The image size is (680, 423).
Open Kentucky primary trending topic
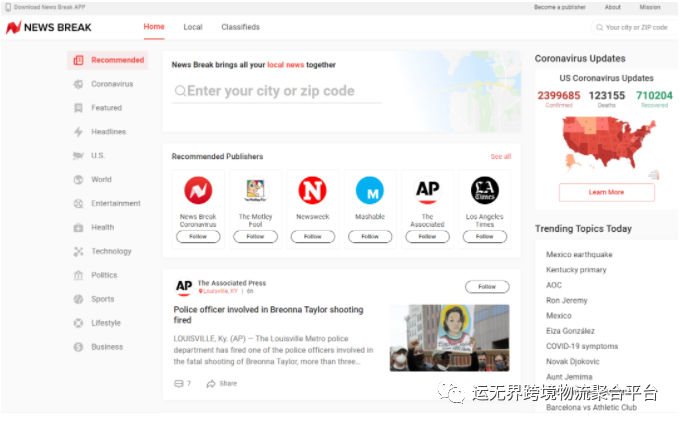click(576, 270)
